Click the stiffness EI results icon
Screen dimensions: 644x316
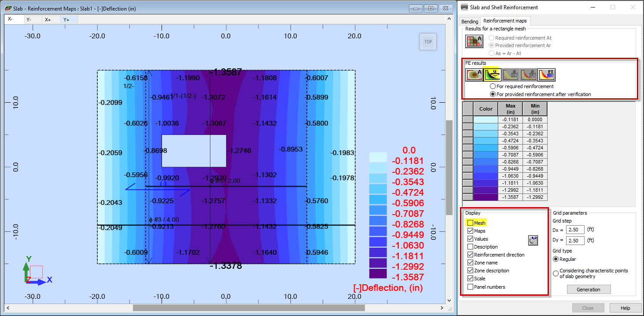click(x=546, y=75)
